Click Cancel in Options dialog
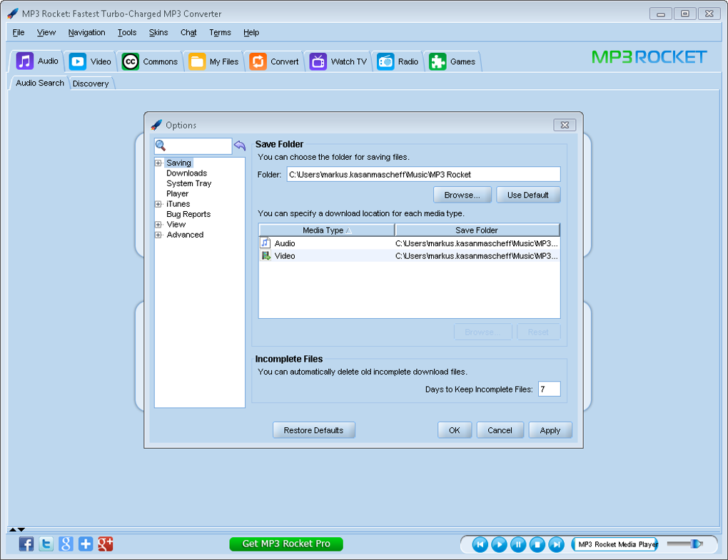The width and height of the screenshot is (728, 560). [500, 430]
